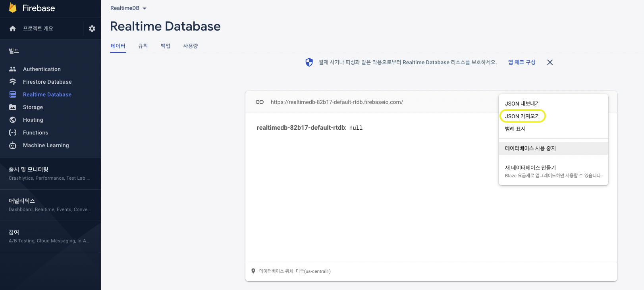
Task: Expand the 참여 section
Action: point(50,236)
